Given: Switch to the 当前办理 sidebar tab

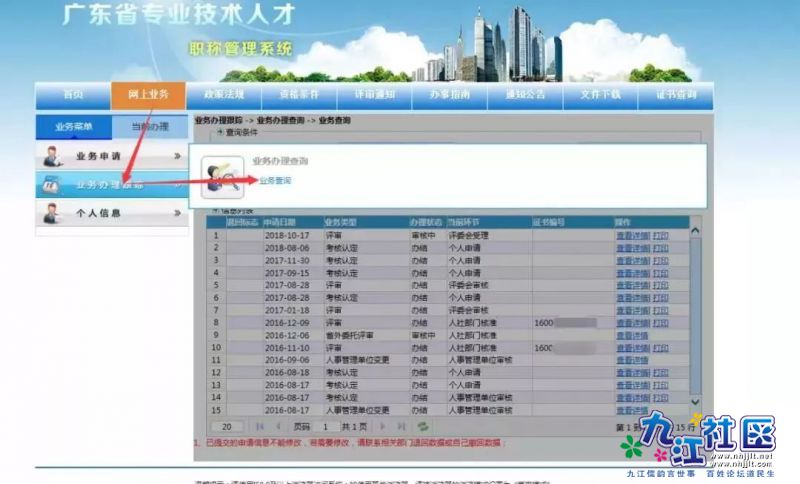Looking at the screenshot, I should [x=149, y=127].
